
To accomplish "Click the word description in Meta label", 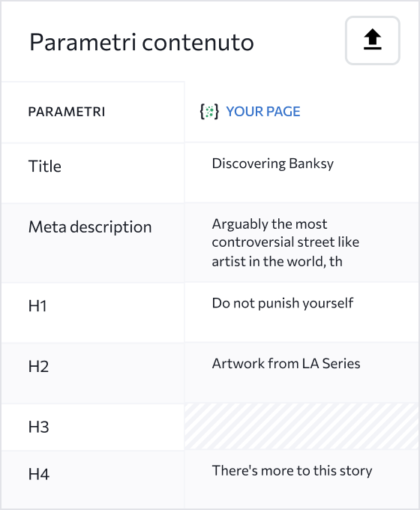I will click(x=111, y=227).
